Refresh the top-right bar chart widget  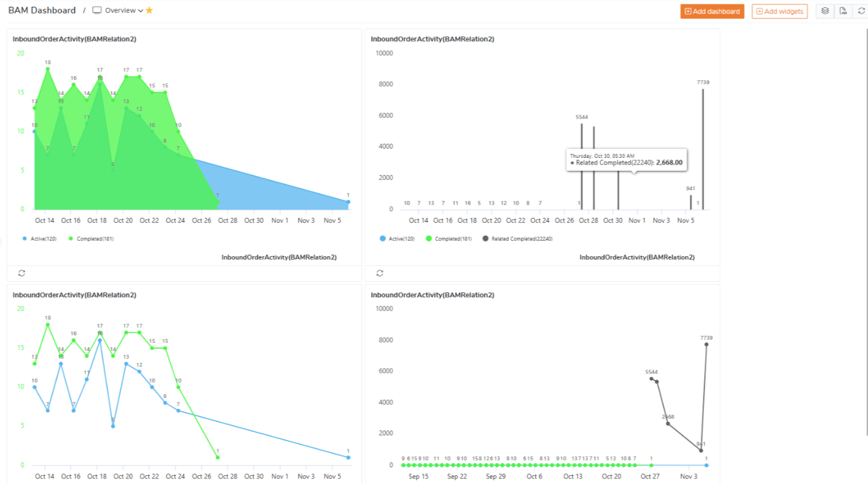tap(380, 273)
